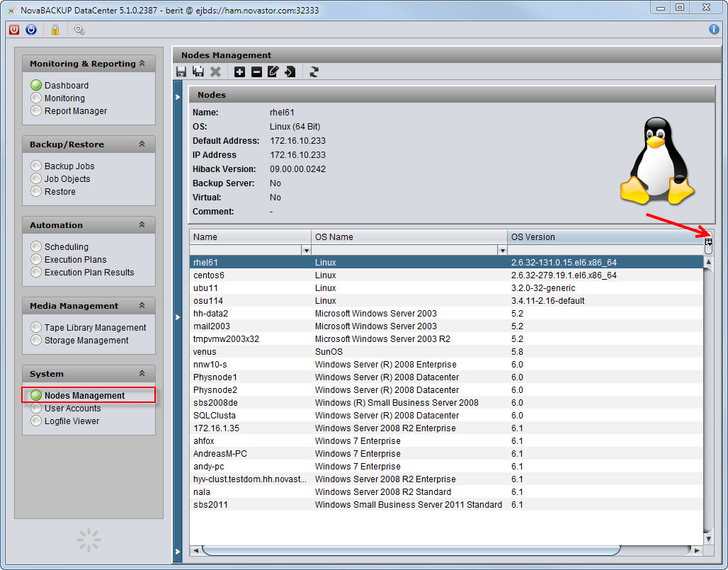Click the OS Version filter field
The width and height of the screenshot is (728, 570).
pyautogui.click(x=605, y=251)
